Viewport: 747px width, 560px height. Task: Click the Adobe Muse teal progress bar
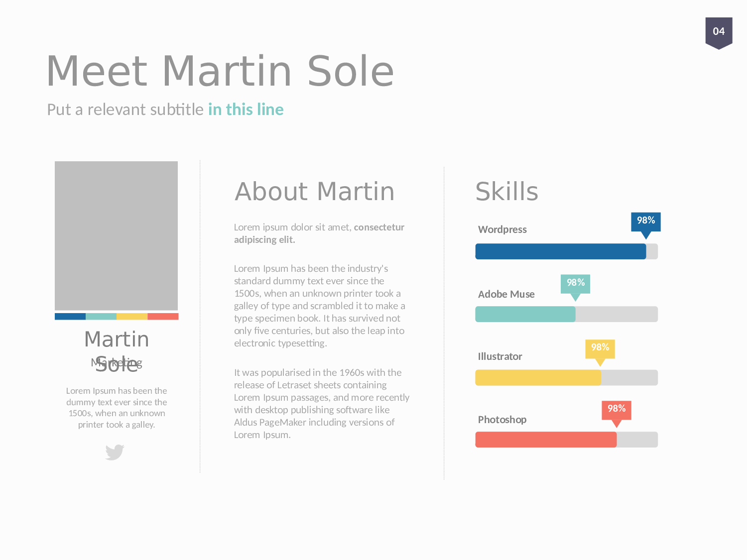pyautogui.click(x=525, y=314)
